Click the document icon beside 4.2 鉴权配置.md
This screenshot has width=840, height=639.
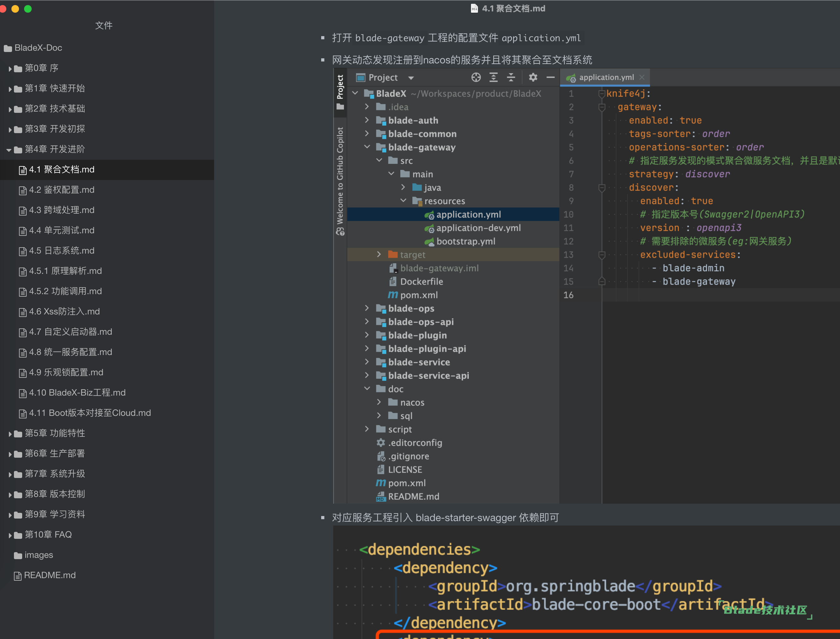(22, 190)
